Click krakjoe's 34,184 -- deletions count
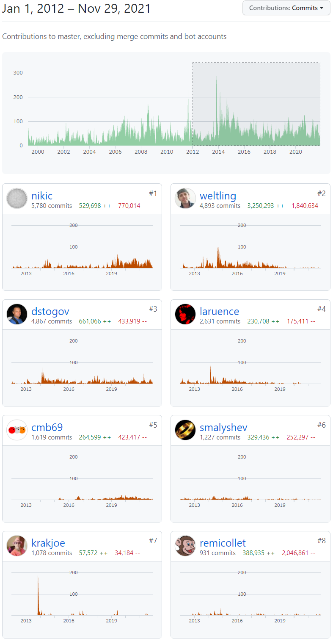This screenshot has width=333, height=644. [x=127, y=553]
